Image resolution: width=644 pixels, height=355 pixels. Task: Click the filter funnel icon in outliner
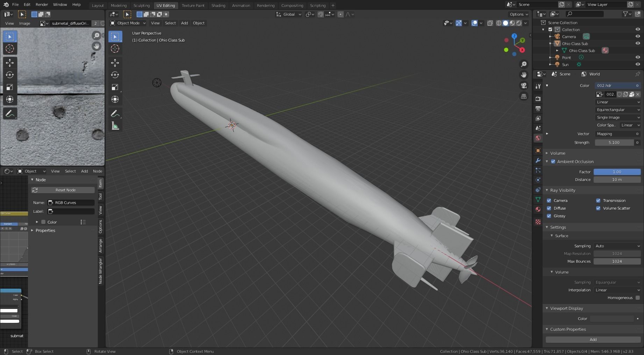(x=625, y=14)
